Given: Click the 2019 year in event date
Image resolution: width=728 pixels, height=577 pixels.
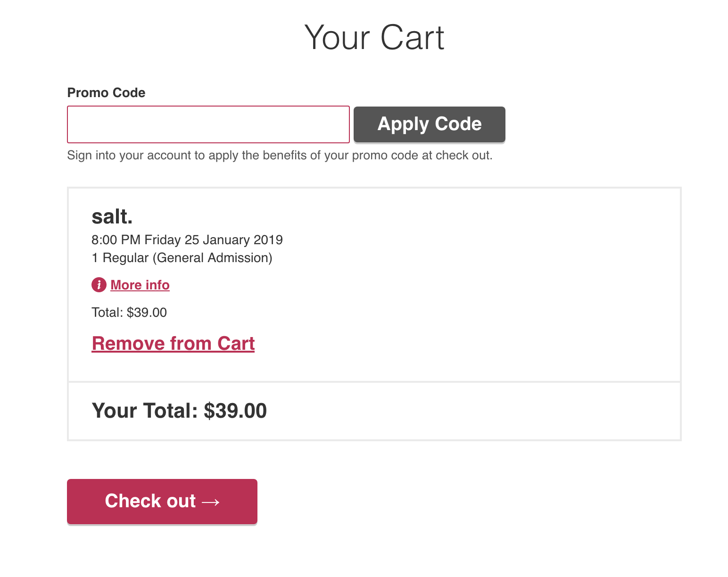Looking at the screenshot, I should (x=268, y=240).
